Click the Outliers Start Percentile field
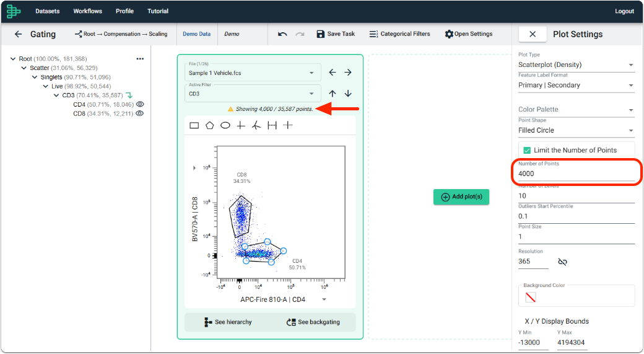644x354 pixels. click(x=577, y=216)
